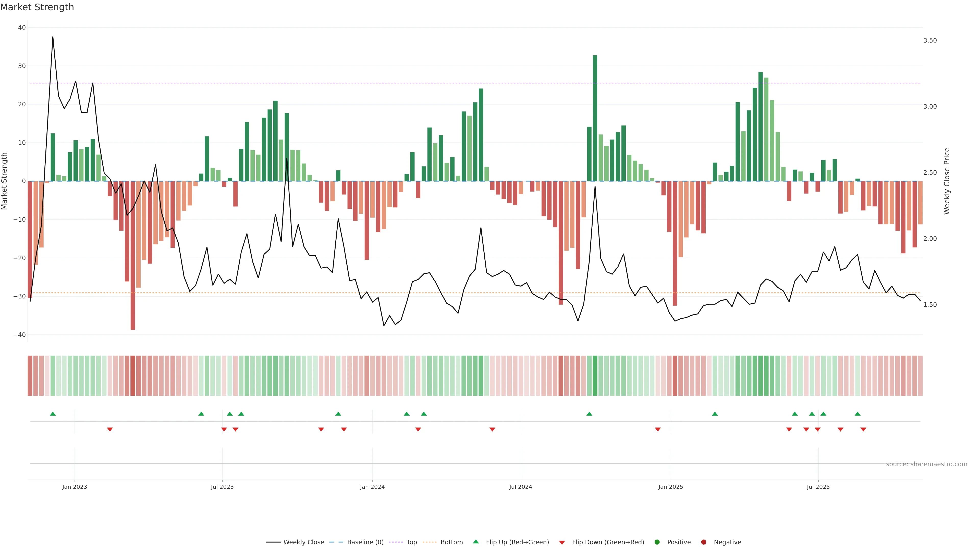Click the Jul 2024 axis label
The width and height of the screenshot is (980, 551).
tap(520, 487)
